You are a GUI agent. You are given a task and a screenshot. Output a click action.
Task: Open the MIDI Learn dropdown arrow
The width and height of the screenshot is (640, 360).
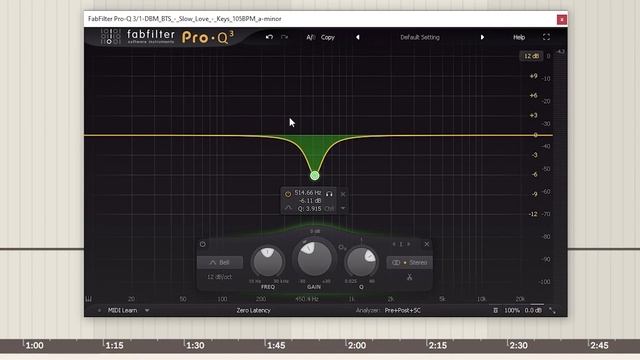(x=147, y=310)
